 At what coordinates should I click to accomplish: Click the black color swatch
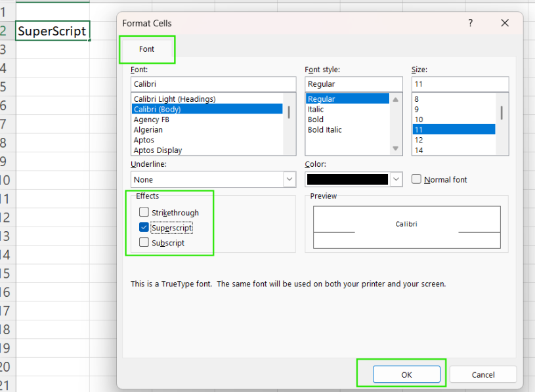[x=347, y=179]
